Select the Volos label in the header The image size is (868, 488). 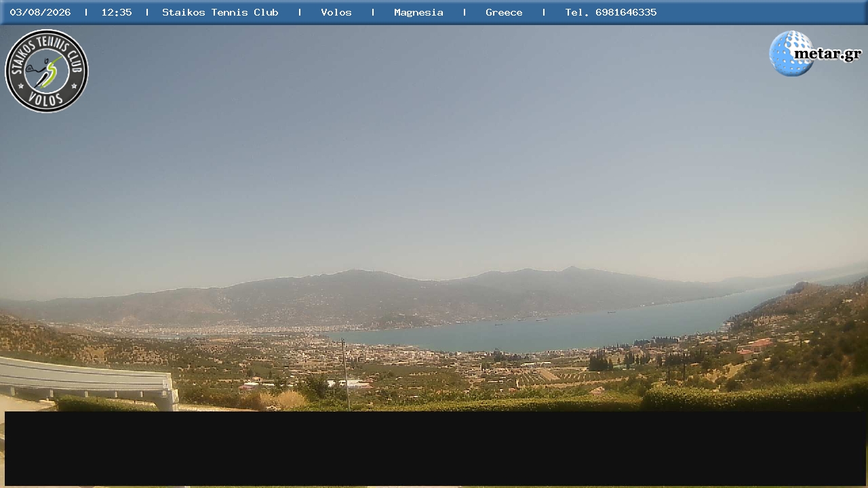coord(336,12)
